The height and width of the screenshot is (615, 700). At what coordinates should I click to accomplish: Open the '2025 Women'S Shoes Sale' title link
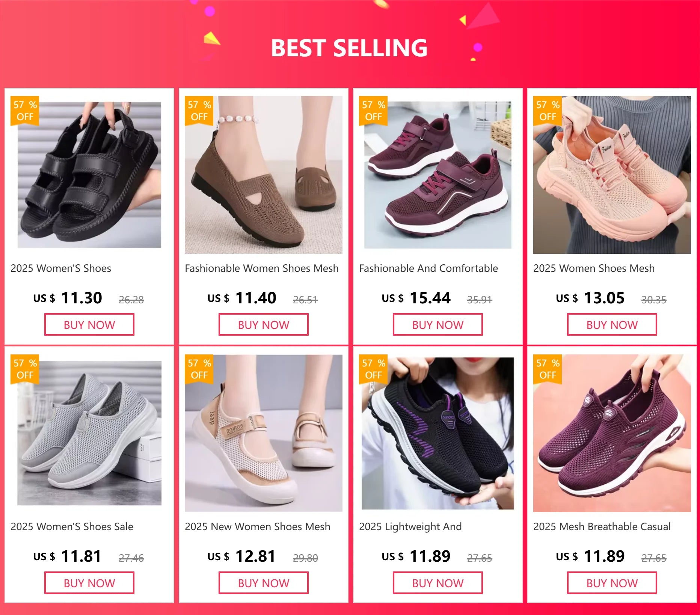[x=72, y=526]
